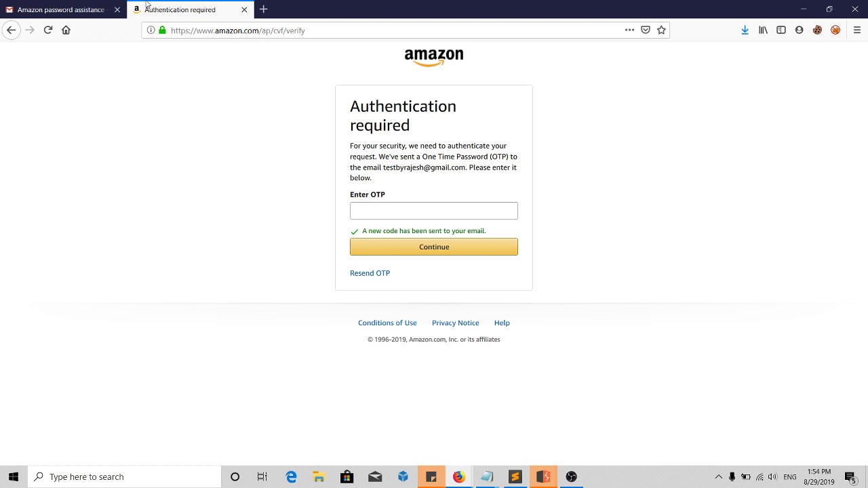Reload the page with the refresh icon
868x488 pixels.
point(48,30)
